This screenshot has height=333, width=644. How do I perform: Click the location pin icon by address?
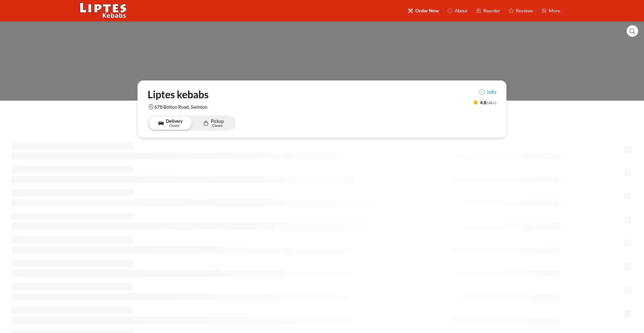click(x=151, y=107)
